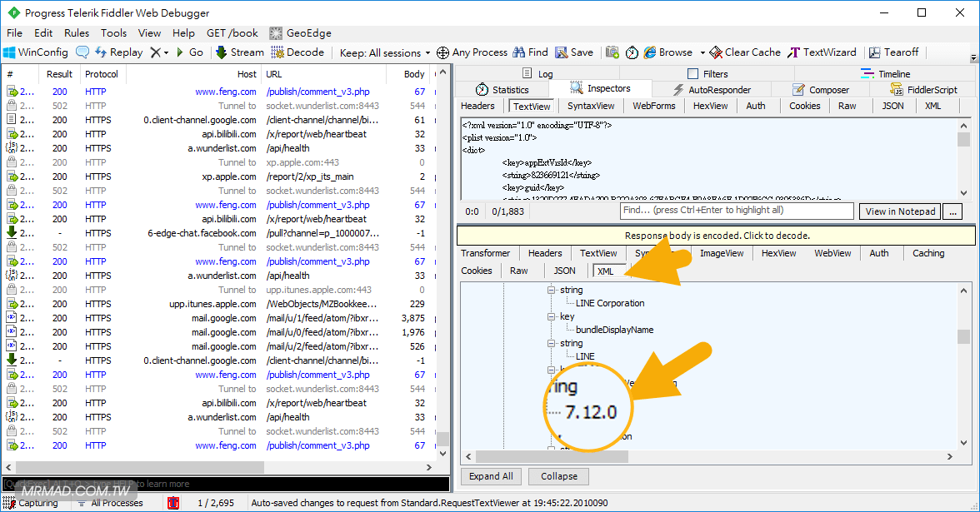
Task: Open the Rules menu
Action: tap(77, 33)
